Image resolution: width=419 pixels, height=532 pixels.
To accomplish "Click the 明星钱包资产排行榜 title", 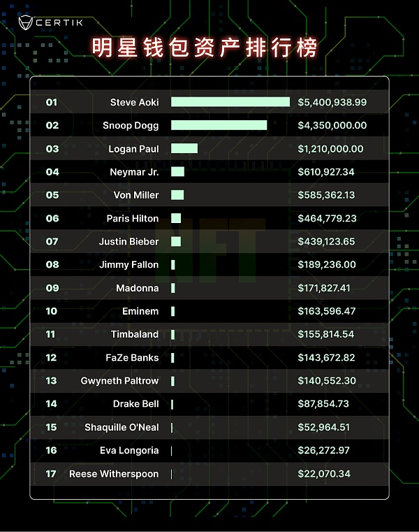I will (x=205, y=48).
